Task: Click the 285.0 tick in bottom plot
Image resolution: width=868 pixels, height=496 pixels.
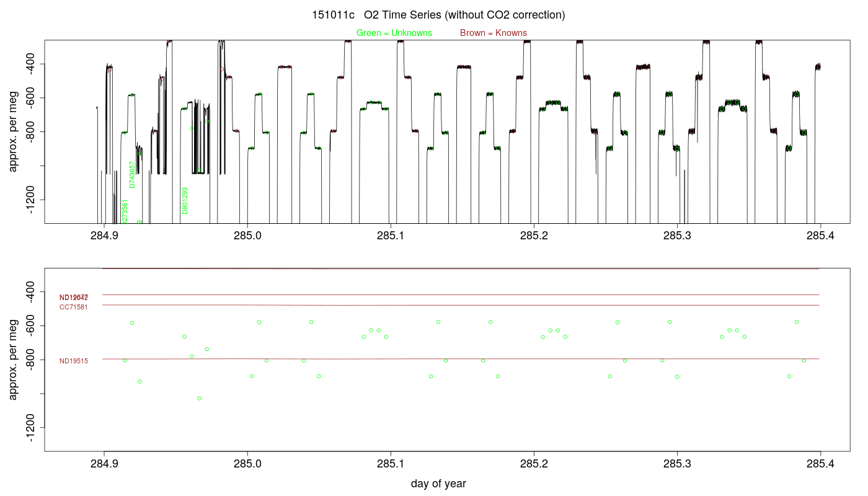Action: (247, 464)
